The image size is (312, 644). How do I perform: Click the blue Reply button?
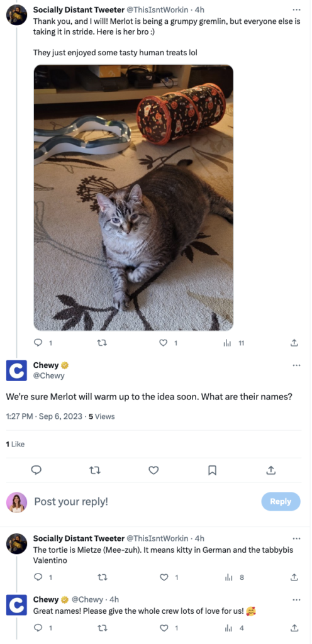pos(281,501)
